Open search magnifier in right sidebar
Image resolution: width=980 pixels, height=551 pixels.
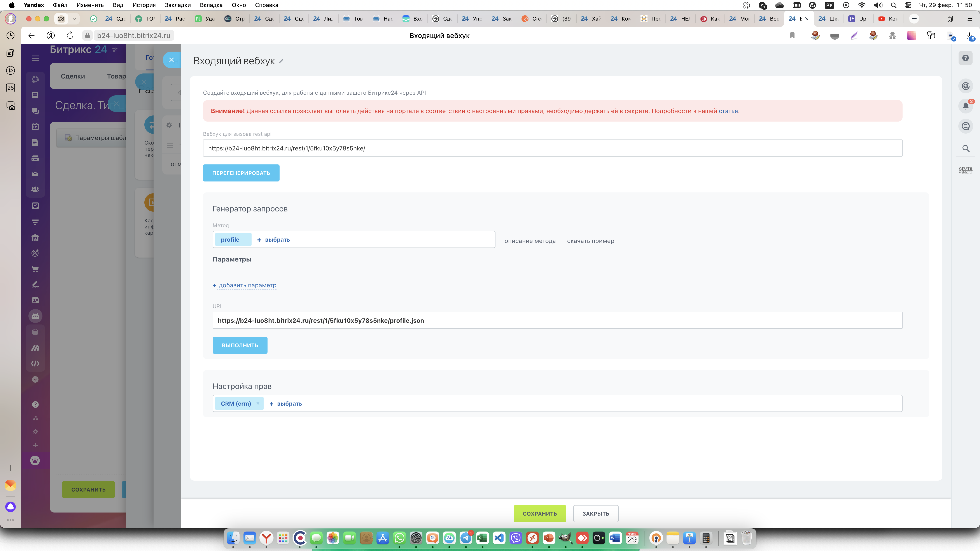pyautogui.click(x=966, y=149)
